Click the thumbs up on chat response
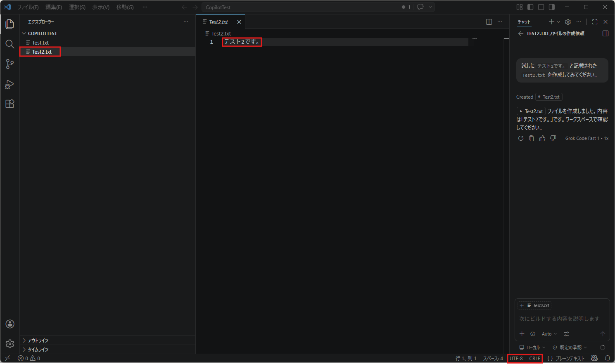The width and height of the screenshot is (615, 364). click(x=542, y=139)
